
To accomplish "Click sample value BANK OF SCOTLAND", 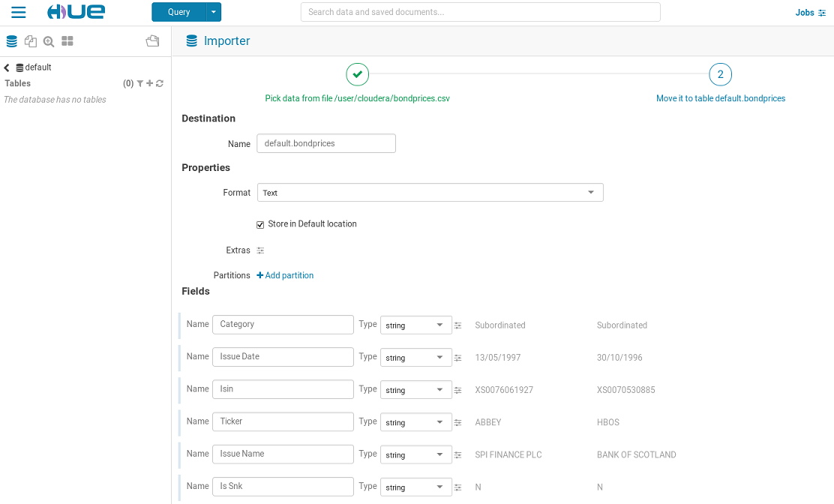I will pyautogui.click(x=636, y=455).
